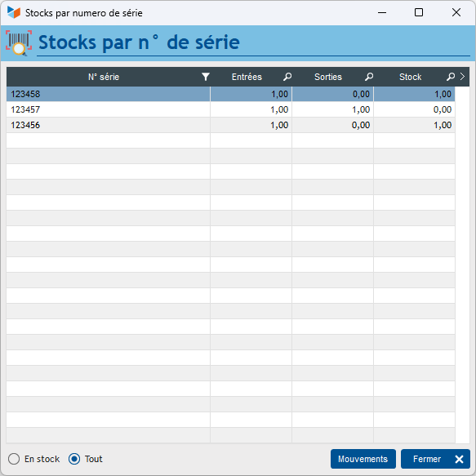
Task: Sort by Stock column header
Action: point(410,77)
